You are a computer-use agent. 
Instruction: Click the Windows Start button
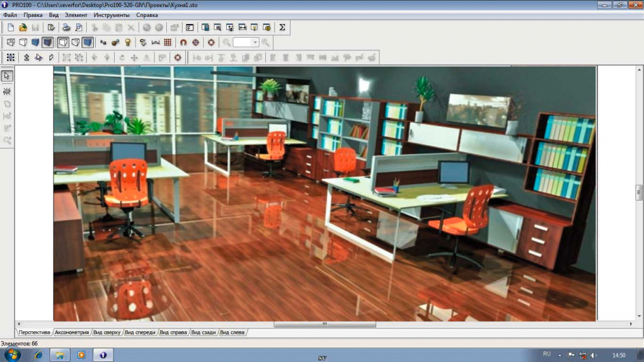[x=12, y=355]
